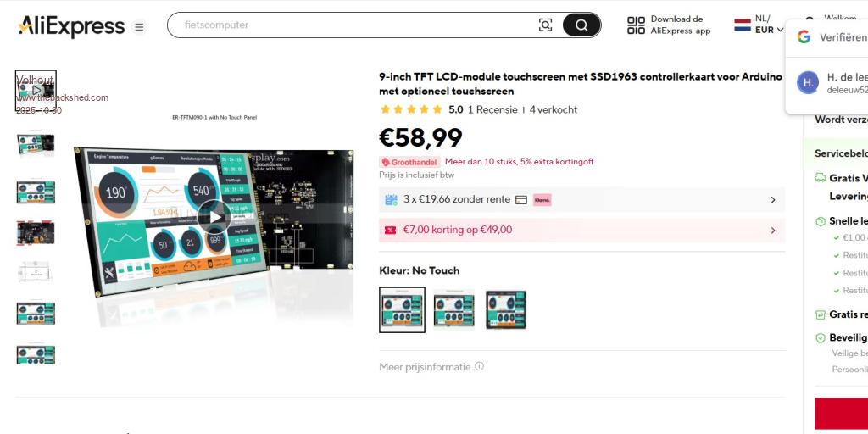This screenshot has width=868, height=434.
Task: Select the video thumbnail in gallery
Action: [36, 90]
